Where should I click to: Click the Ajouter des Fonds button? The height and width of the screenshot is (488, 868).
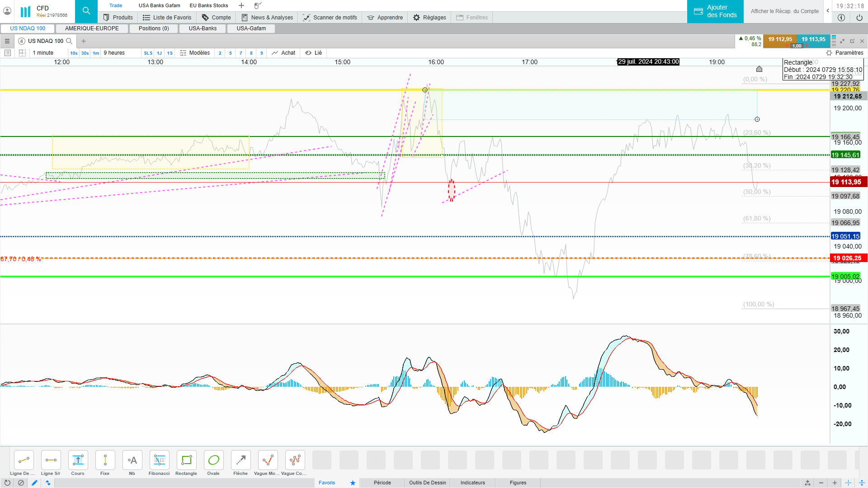[715, 11]
